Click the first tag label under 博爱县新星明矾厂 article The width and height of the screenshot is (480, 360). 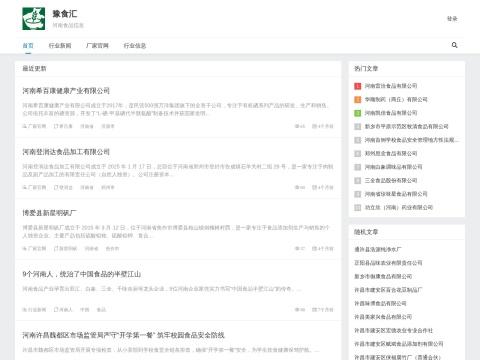coord(65,249)
